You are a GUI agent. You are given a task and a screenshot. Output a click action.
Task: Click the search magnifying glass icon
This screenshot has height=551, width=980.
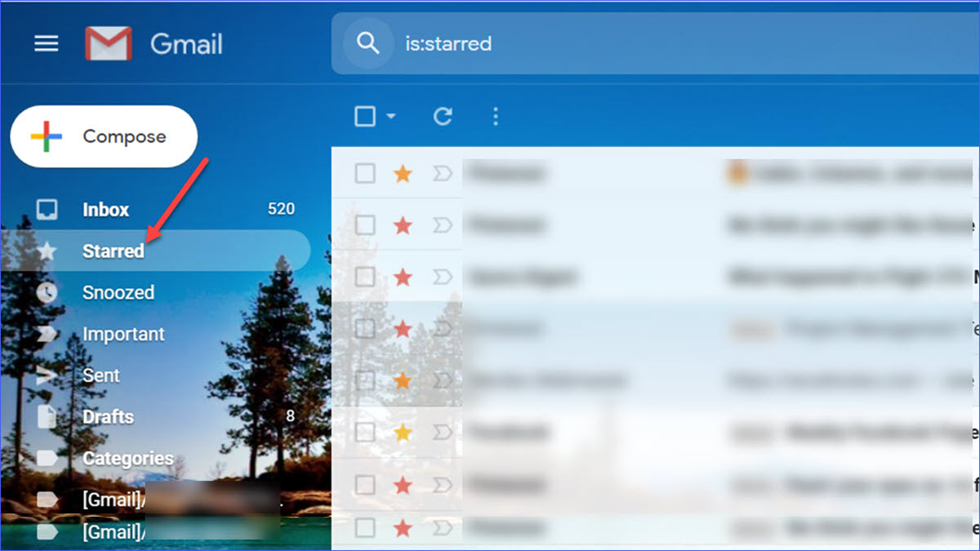pos(369,43)
